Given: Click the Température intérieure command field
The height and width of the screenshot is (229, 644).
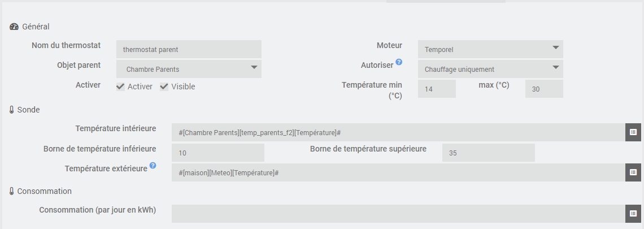Looking at the screenshot, I should (x=398, y=132).
